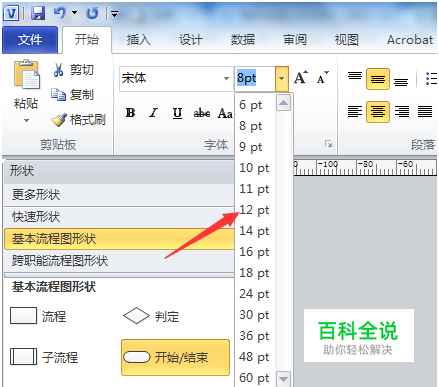Click the Visio application icon
This screenshot has width=439, height=387.
(11, 13)
